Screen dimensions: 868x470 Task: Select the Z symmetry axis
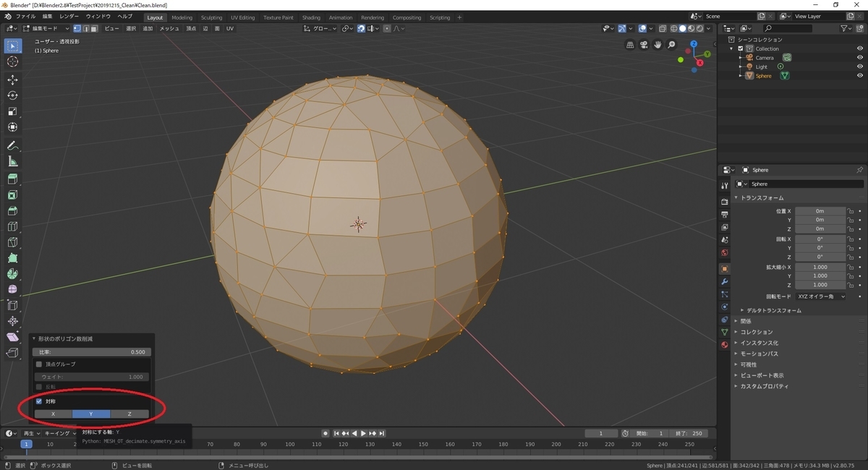point(129,414)
